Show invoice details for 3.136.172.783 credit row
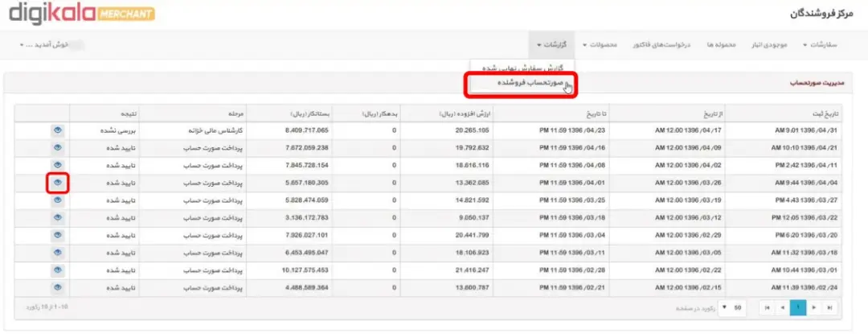This screenshot has width=868, height=334. [x=58, y=217]
